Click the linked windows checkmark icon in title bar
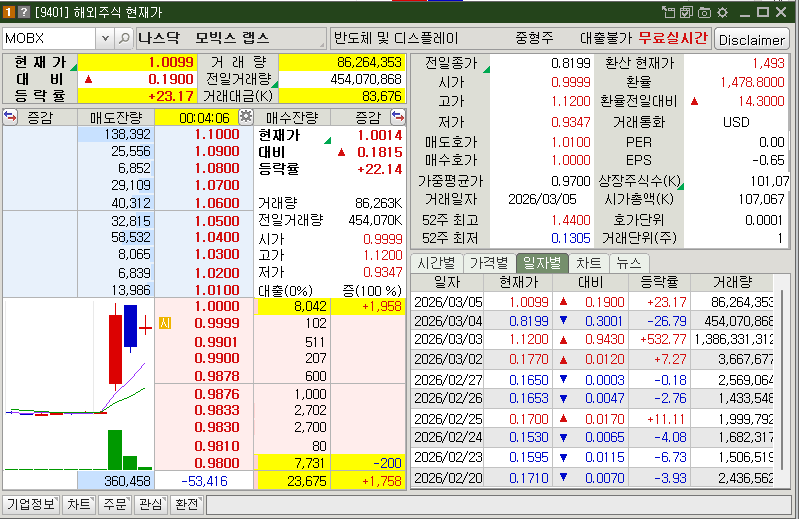The image size is (799, 519). (x=686, y=12)
